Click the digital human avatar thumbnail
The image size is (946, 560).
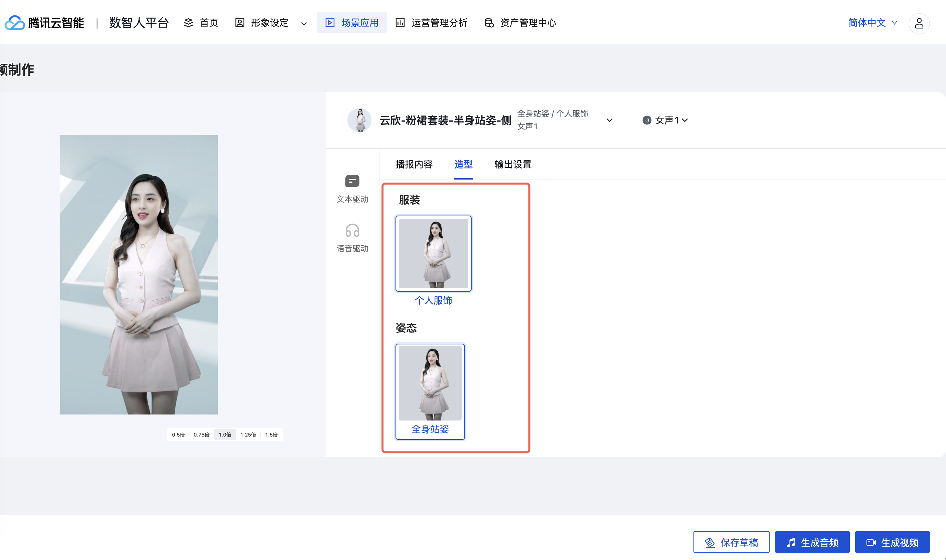coord(359,120)
